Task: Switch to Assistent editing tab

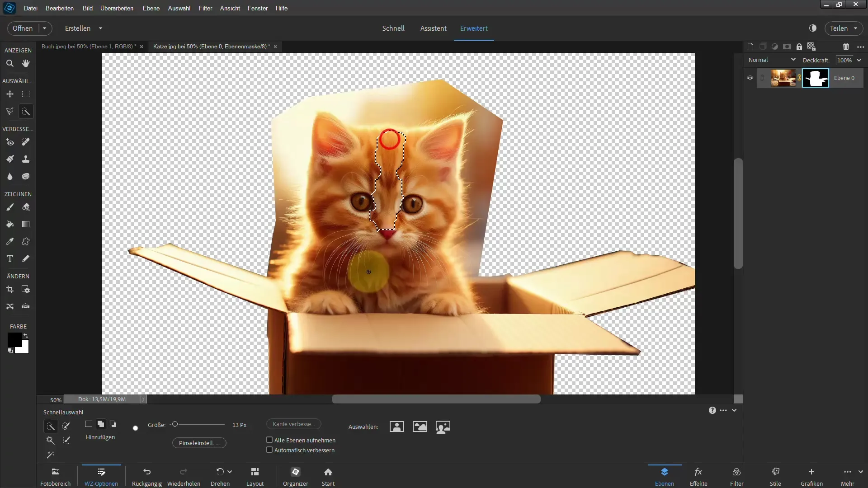Action: [x=433, y=28]
